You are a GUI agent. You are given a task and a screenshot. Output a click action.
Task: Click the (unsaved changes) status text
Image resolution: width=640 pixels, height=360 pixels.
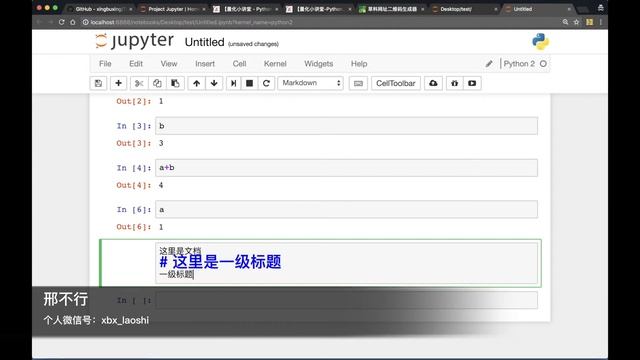point(253,44)
